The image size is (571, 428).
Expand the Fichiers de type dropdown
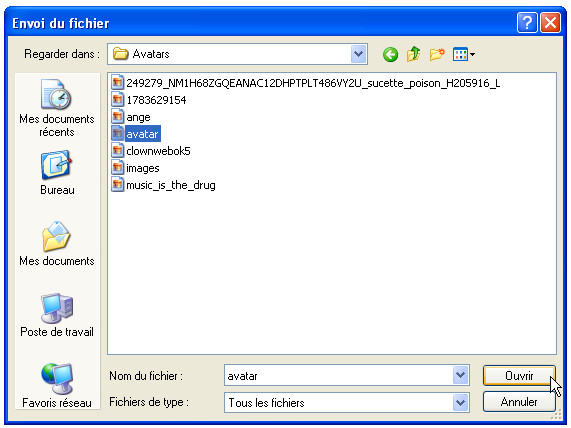click(x=461, y=403)
